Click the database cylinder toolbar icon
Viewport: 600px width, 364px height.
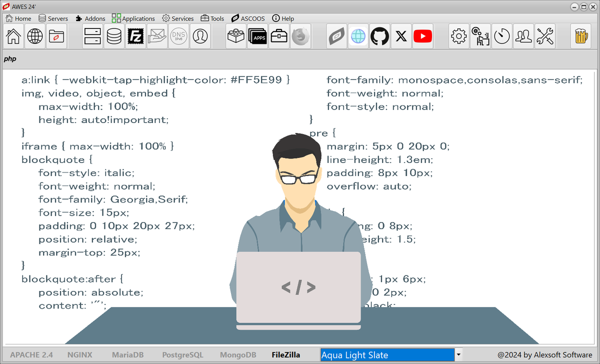click(114, 36)
